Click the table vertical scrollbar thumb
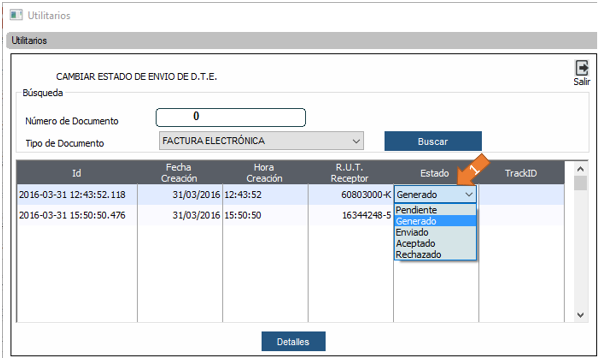The width and height of the screenshot is (600, 361). 580,183
